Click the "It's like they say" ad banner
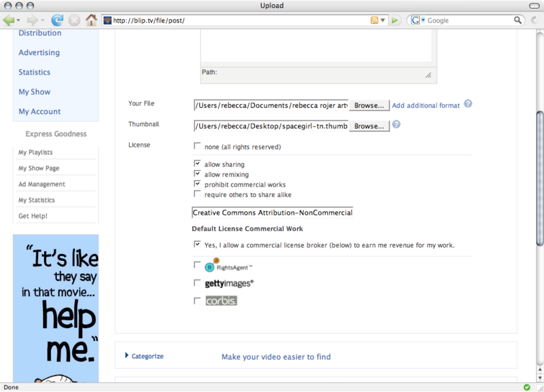This screenshot has width=544, height=392. coord(56,308)
